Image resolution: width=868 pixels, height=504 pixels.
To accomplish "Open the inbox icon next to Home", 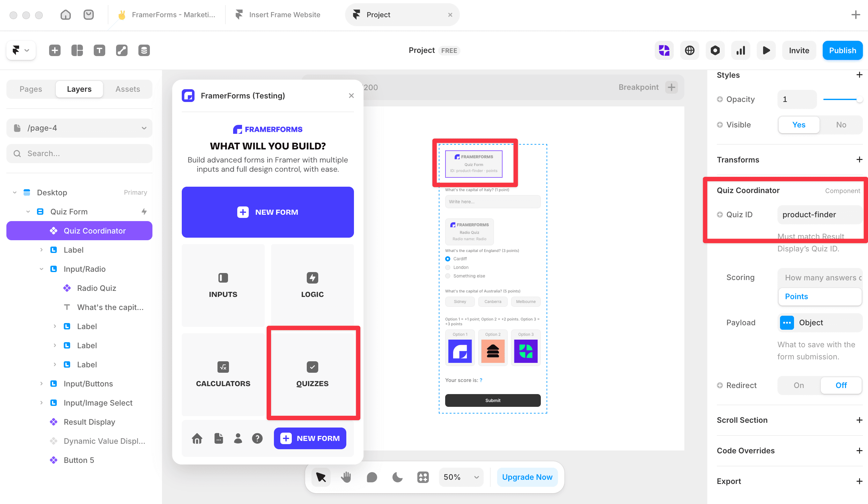I will [89, 14].
